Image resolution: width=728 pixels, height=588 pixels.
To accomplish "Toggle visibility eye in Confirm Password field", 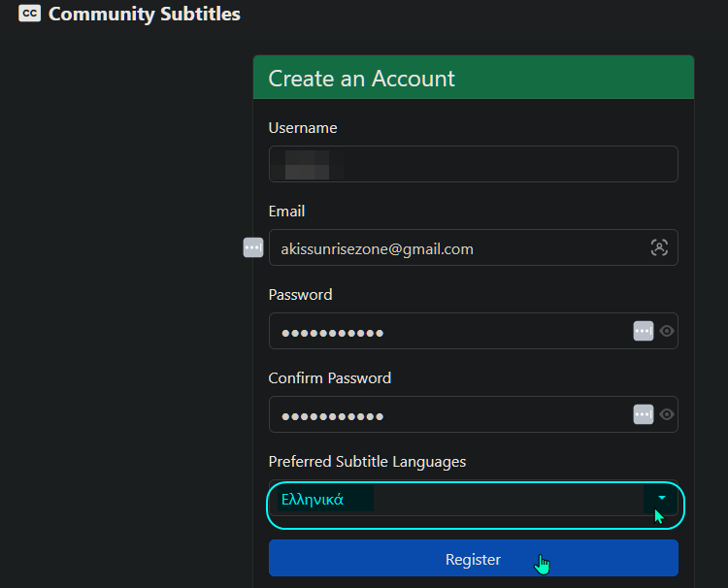I will [x=667, y=414].
